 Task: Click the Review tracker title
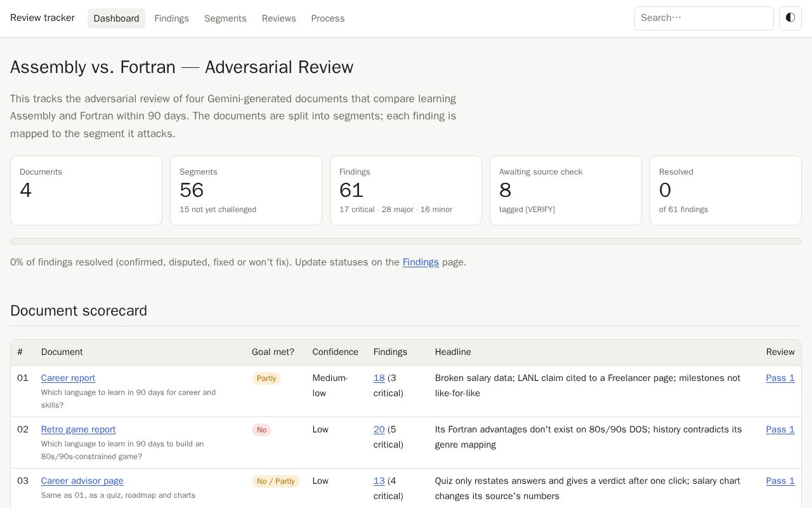(x=43, y=18)
